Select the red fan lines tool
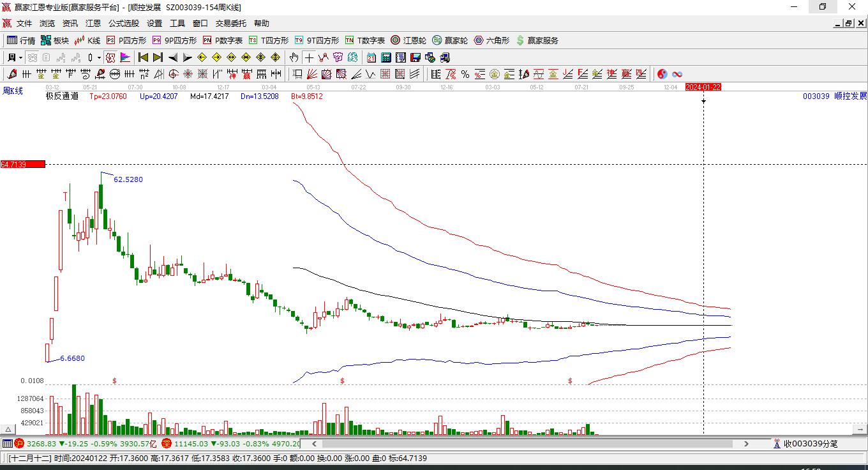This screenshot has width=868, height=470. pyautogui.click(x=312, y=74)
